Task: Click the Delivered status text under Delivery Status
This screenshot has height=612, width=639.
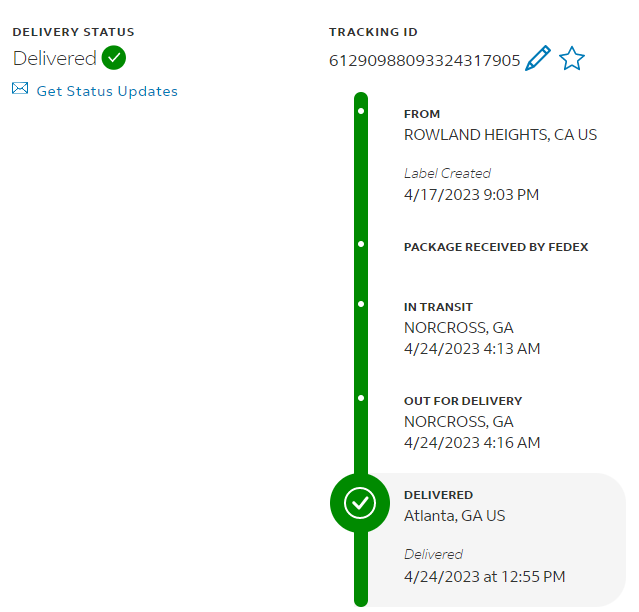Action: point(55,58)
